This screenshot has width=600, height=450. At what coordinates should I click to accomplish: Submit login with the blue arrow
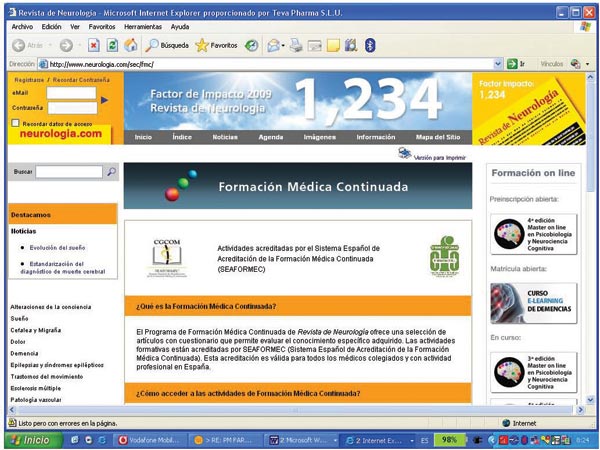[x=104, y=100]
